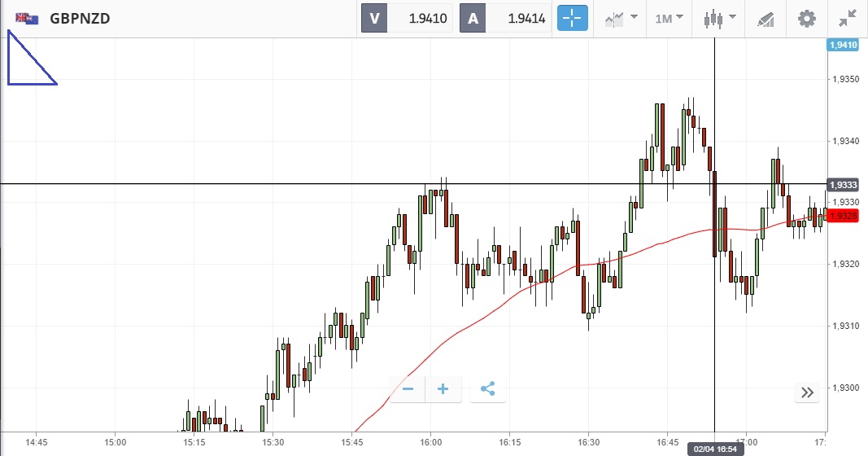Click the V sell price 1.9410 button

(408, 18)
